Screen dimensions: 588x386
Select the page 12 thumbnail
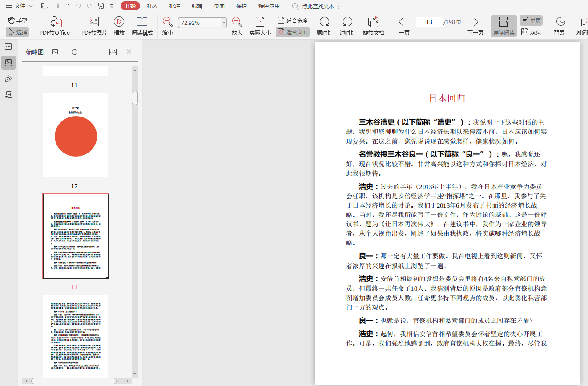76,135
